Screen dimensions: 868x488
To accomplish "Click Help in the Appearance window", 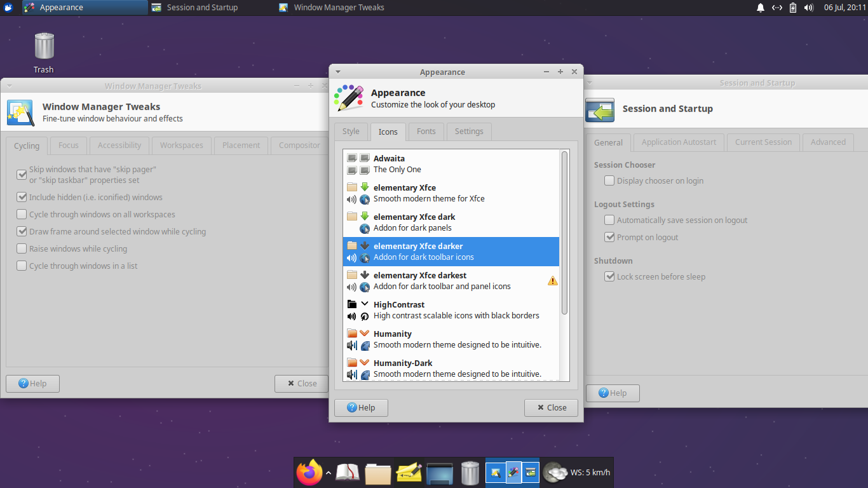I will click(361, 407).
